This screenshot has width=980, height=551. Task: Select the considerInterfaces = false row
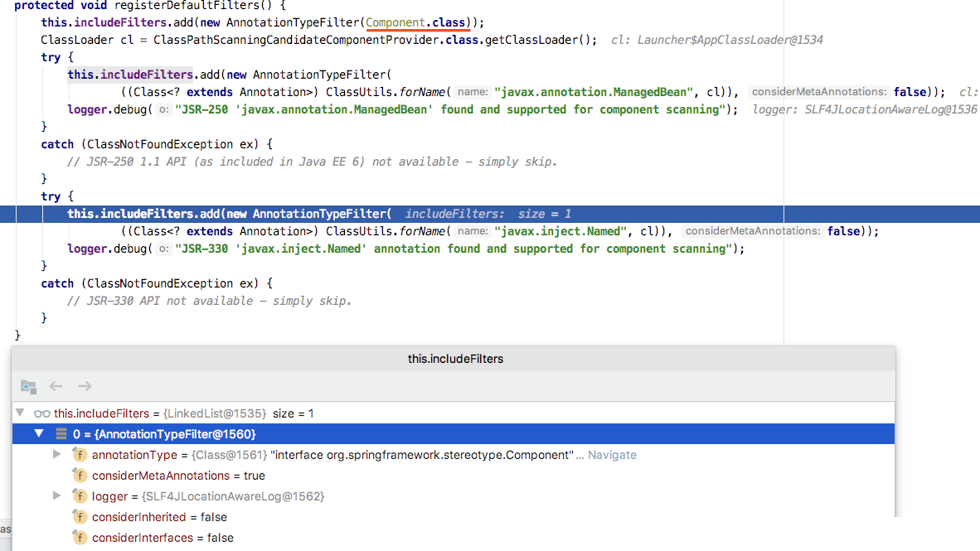pyautogui.click(x=163, y=538)
